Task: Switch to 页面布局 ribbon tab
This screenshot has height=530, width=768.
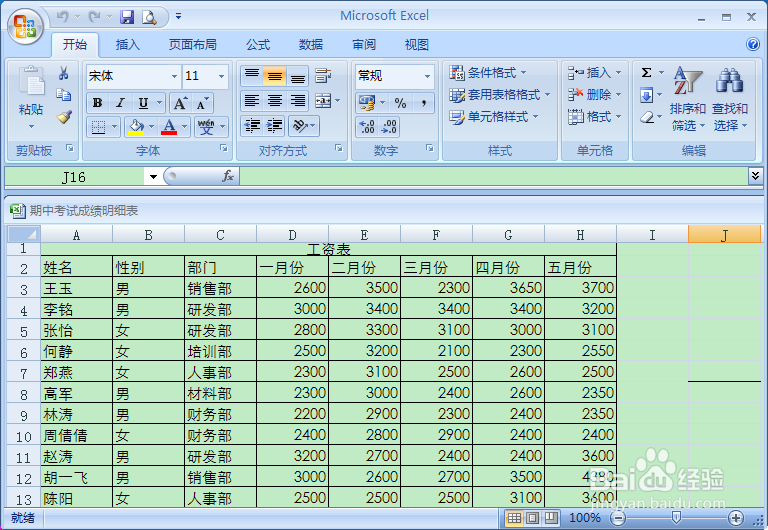Action: (192, 45)
